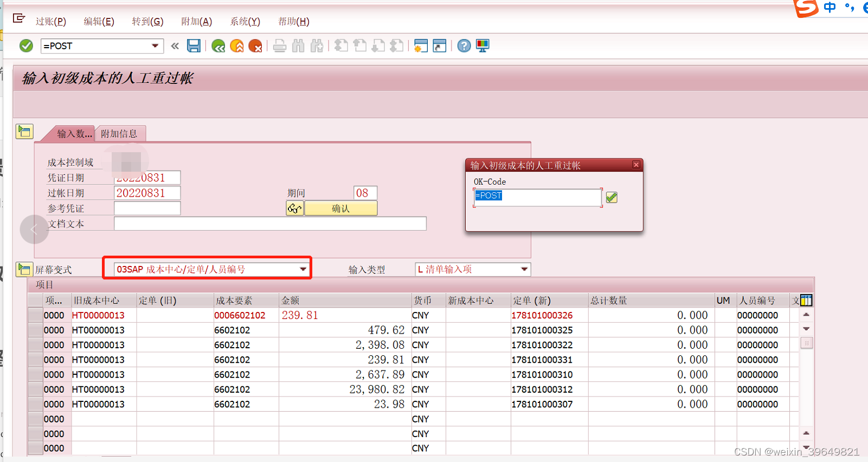
Task: Click the icon left of 屏幕变式
Action: point(24,269)
